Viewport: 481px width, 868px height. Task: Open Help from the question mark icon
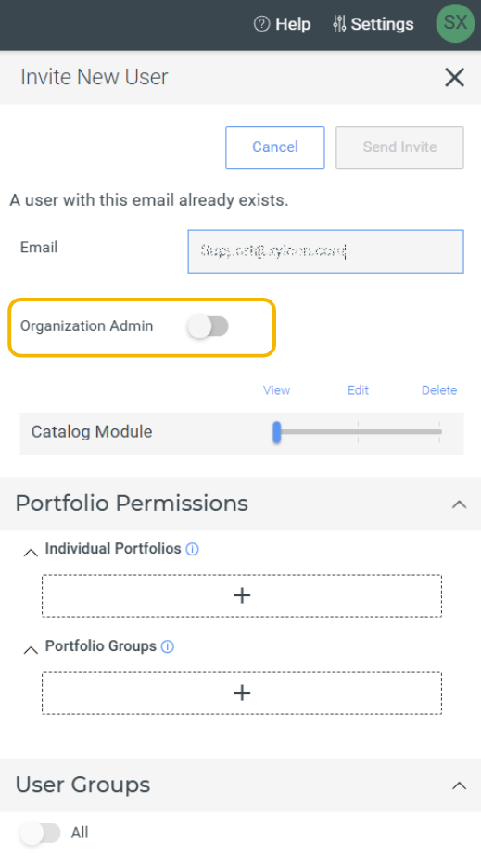(x=261, y=24)
